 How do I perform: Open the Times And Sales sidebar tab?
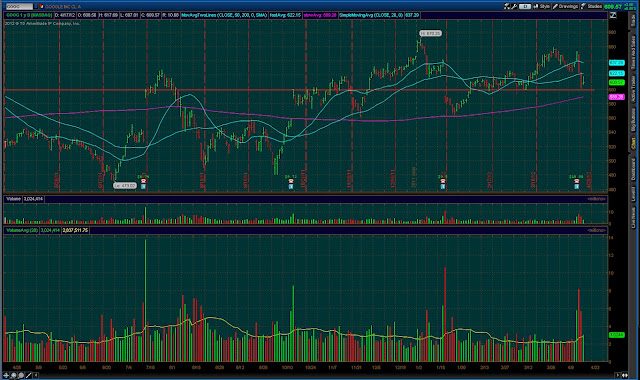[x=633, y=53]
